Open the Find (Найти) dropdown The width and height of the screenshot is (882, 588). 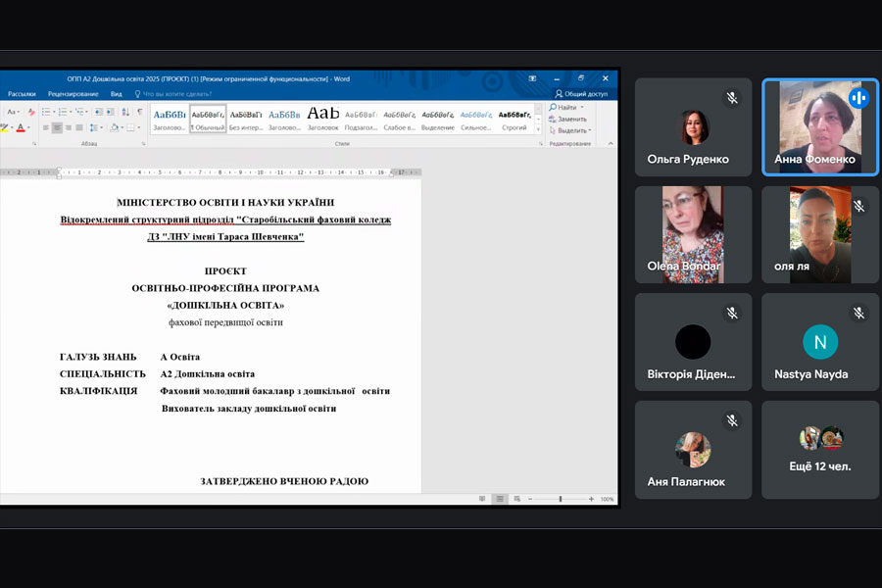582,107
